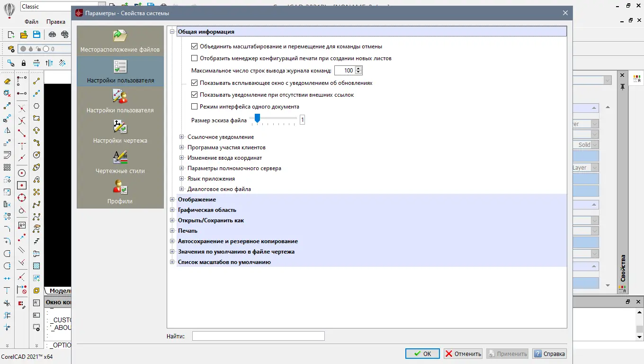Expand 'Диалоговое окно файла' node

182,189
